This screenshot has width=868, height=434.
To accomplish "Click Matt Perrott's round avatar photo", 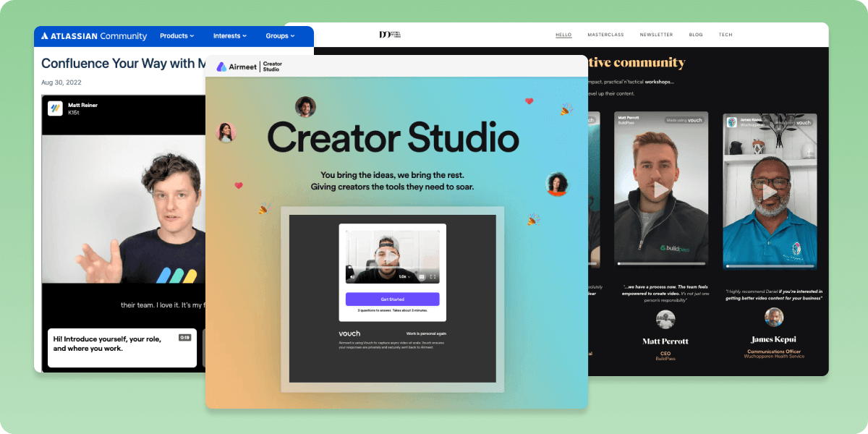I will [x=665, y=319].
